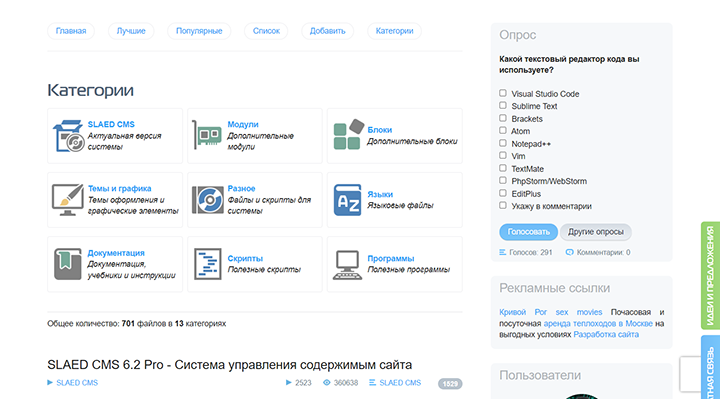Click the Скрипты code document icon
Image resolution: width=720 pixels, height=399 pixels.
tap(208, 264)
